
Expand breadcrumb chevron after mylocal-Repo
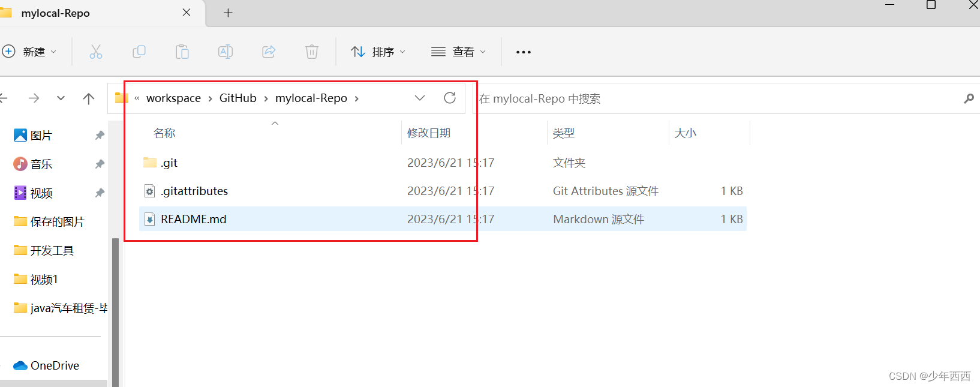[356, 99]
